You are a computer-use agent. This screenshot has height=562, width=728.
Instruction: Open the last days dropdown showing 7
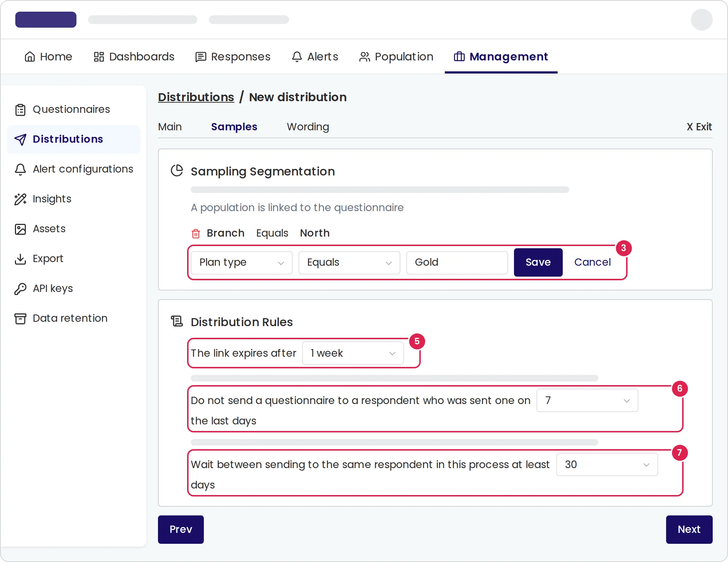(x=587, y=400)
